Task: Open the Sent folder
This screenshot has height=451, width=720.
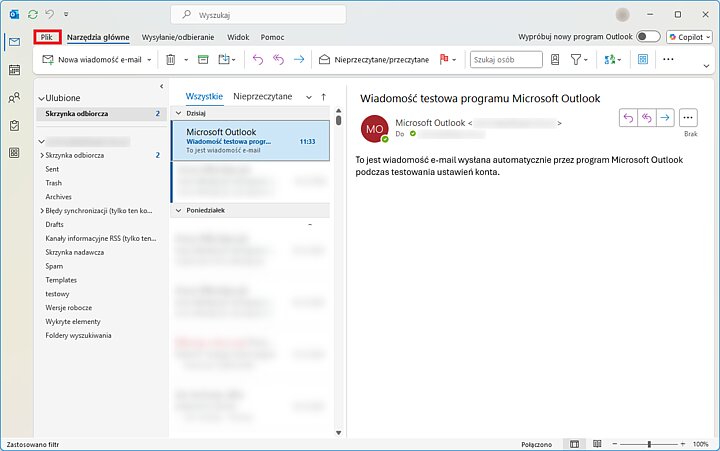Action: [52, 169]
